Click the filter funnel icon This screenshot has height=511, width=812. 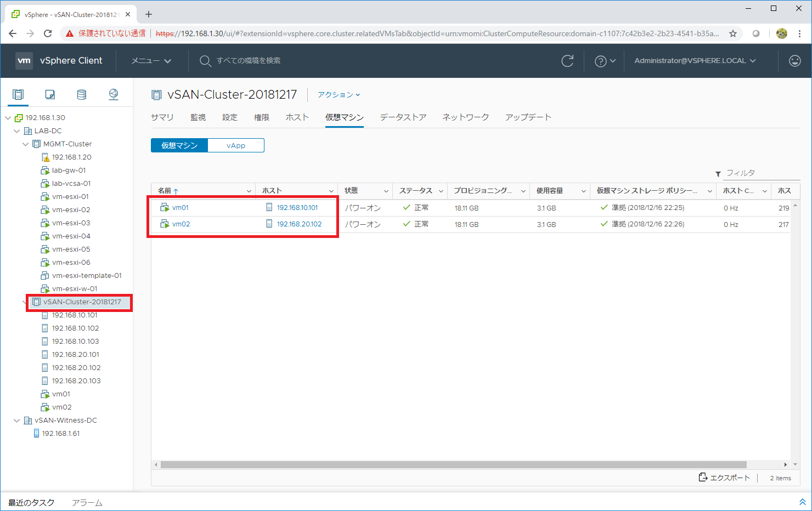click(x=718, y=174)
